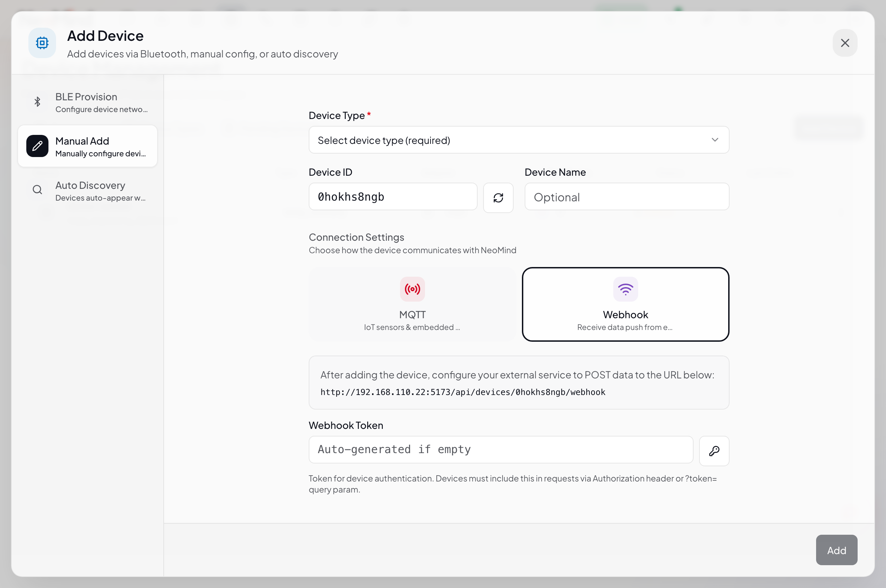Open the Device Type dropdown
Screen dimensions: 886x588
click(518, 140)
